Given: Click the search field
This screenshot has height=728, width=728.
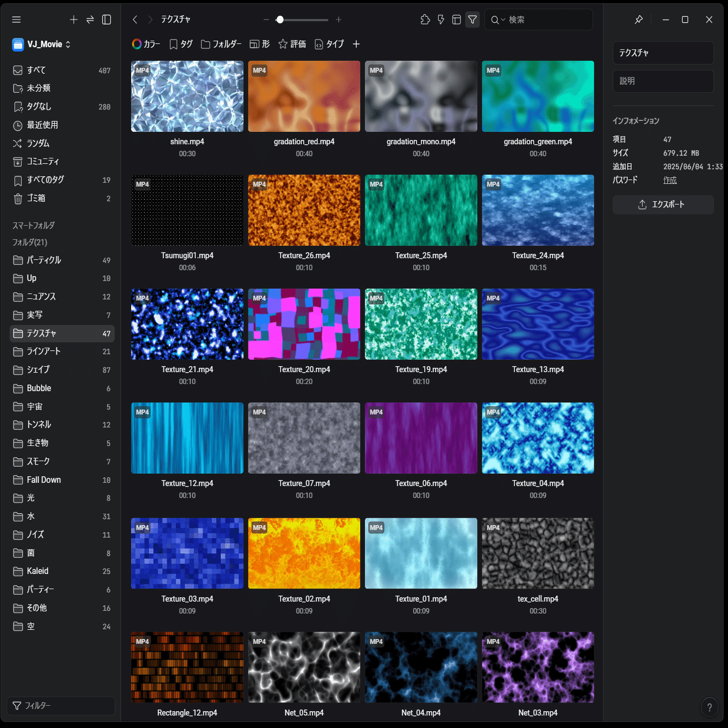Looking at the screenshot, I should point(539,20).
